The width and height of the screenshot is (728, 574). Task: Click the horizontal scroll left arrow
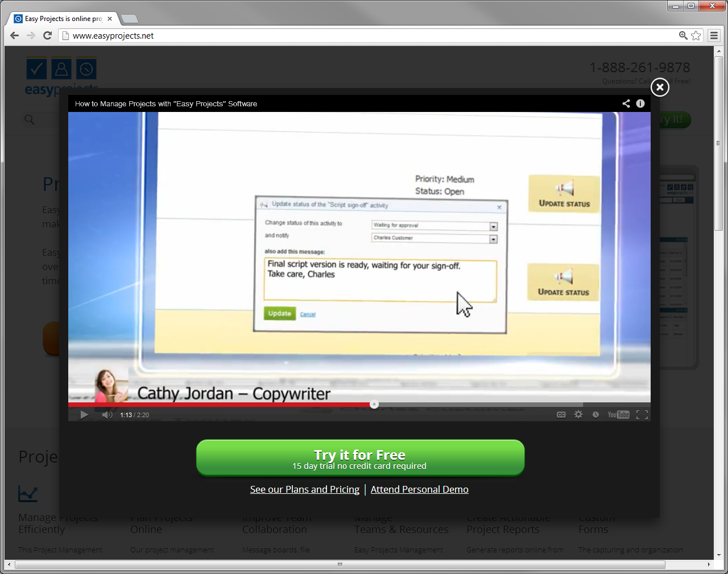pyautogui.click(x=9, y=564)
